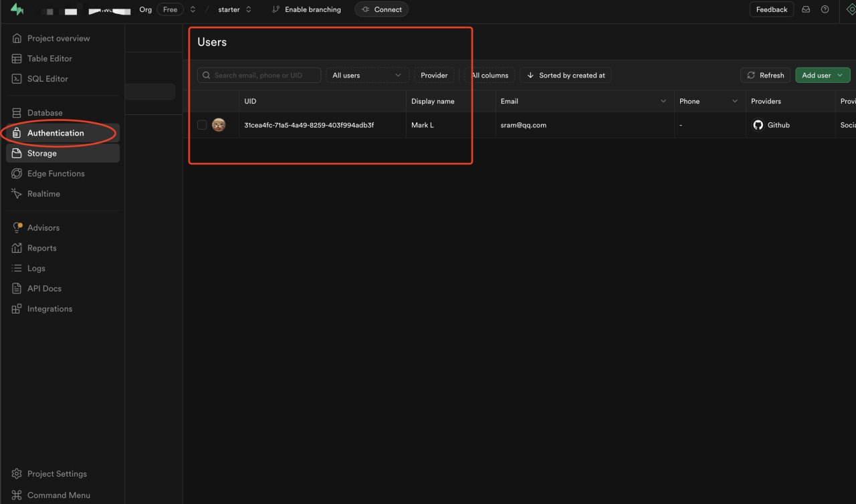Expand the All users filter dropdown
This screenshot has width=856, height=504.
pos(367,76)
